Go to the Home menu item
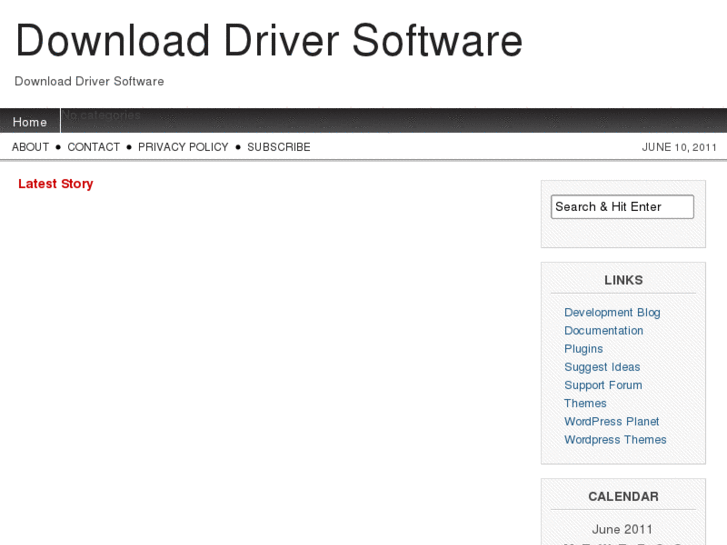Image resolution: width=727 pixels, height=545 pixels. (30, 122)
